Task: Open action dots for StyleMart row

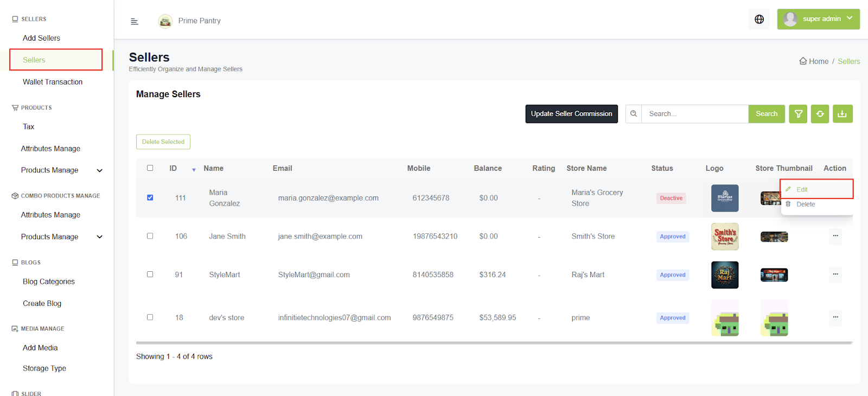Action: pos(835,274)
